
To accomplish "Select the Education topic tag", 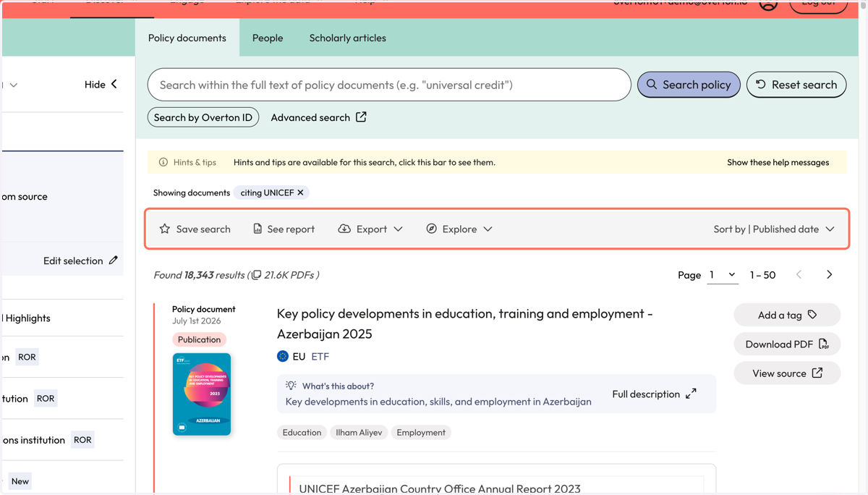I will click(x=302, y=432).
